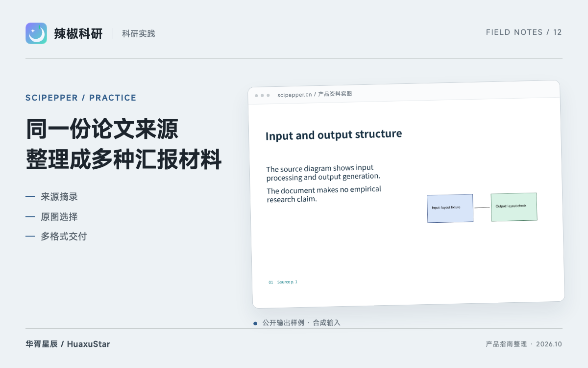The image size is (588, 368).
Task: Click the blue Input: layout fixture box
Action: (x=450, y=208)
